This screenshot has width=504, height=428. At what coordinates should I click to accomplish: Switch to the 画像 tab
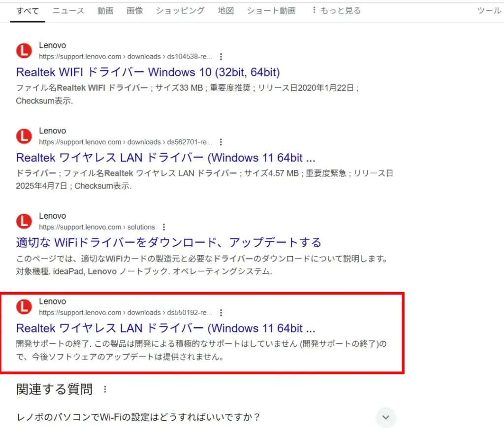click(135, 11)
